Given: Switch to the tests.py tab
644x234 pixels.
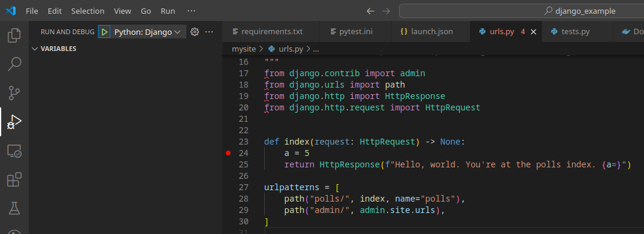Looking at the screenshot, I should pos(576,32).
